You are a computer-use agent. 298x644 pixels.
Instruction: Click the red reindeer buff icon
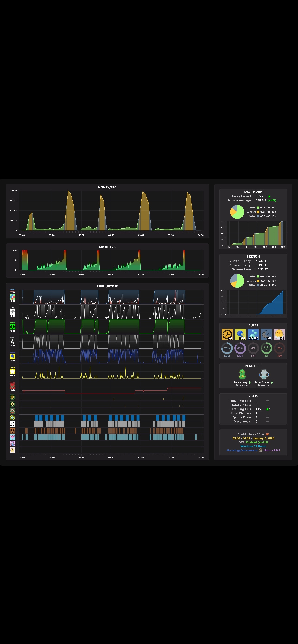[12, 386]
